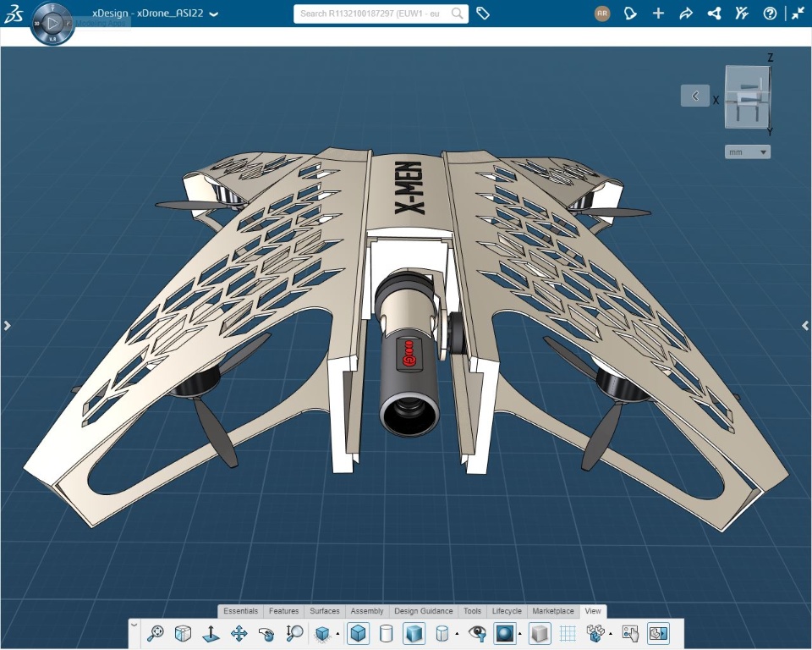Switch to Essentials tab
Screen dimensions: 812x650
tap(240, 611)
